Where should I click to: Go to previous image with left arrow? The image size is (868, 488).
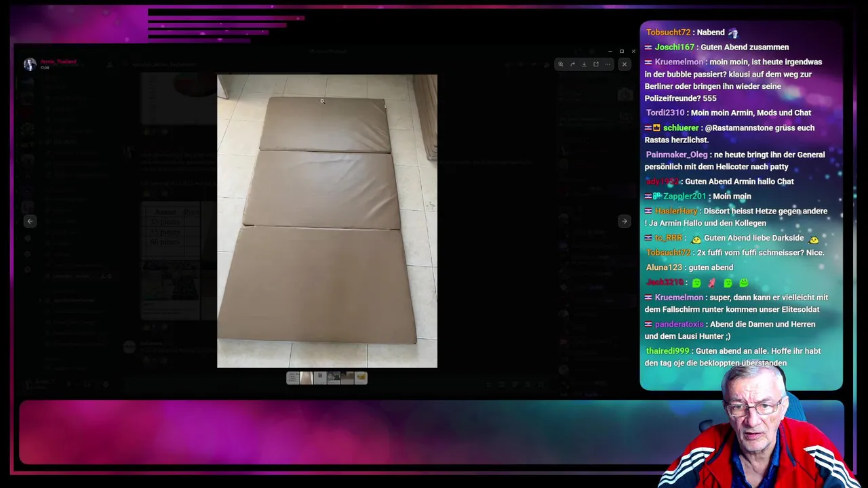pos(30,221)
